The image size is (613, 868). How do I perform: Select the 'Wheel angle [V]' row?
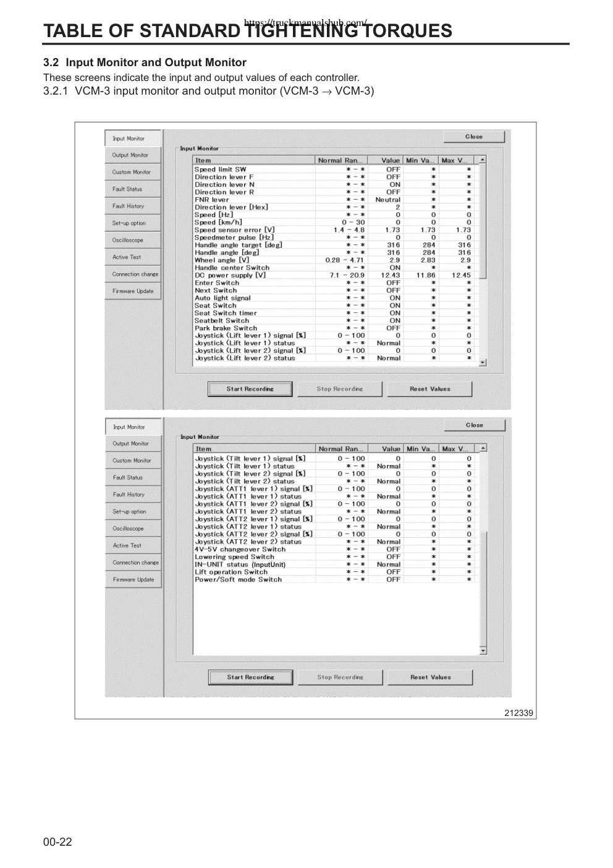(x=336, y=260)
